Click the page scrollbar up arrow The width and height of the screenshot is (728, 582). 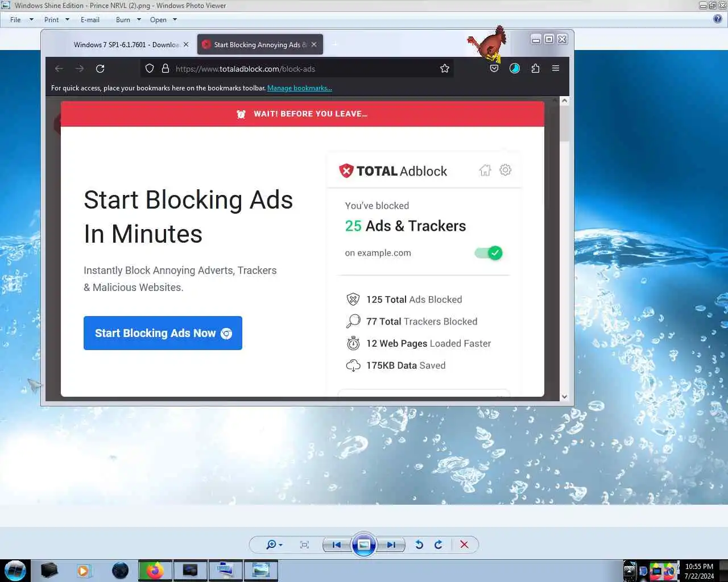click(x=564, y=101)
